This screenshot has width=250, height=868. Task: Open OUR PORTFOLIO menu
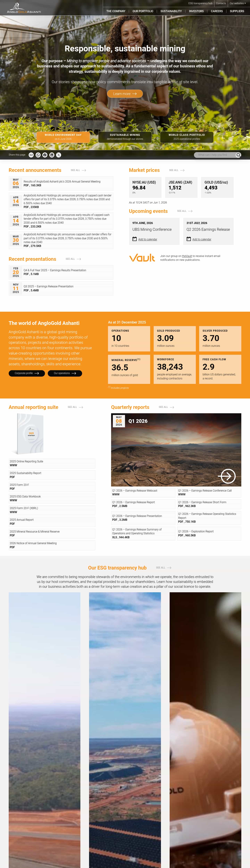point(143,11)
